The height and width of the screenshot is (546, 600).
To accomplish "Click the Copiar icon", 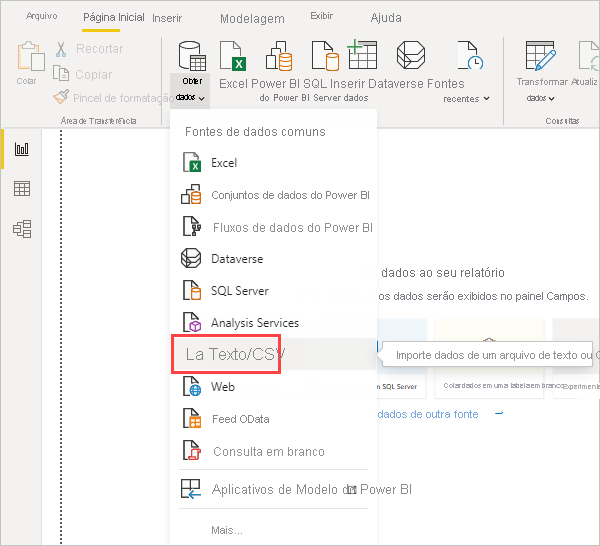I will point(61,73).
